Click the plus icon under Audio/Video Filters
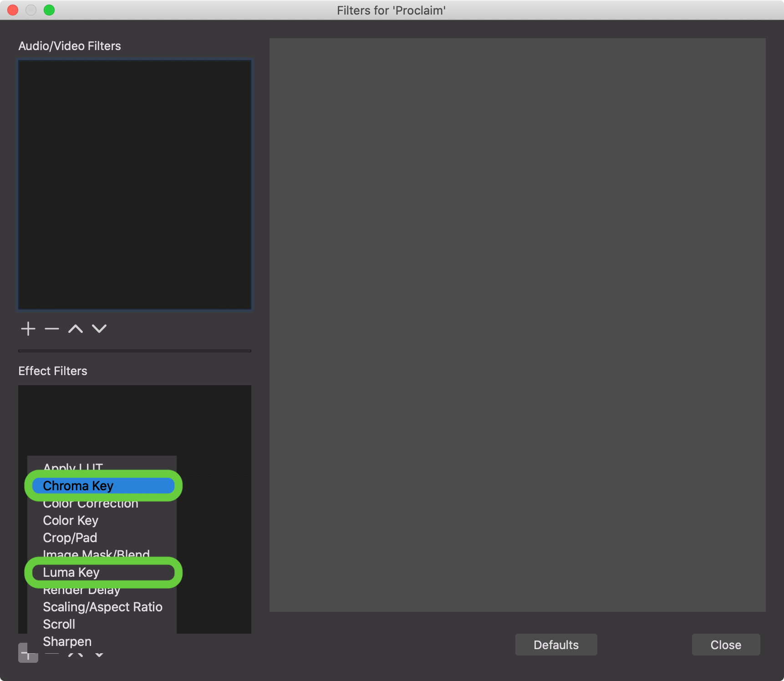The width and height of the screenshot is (784, 681). point(28,329)
